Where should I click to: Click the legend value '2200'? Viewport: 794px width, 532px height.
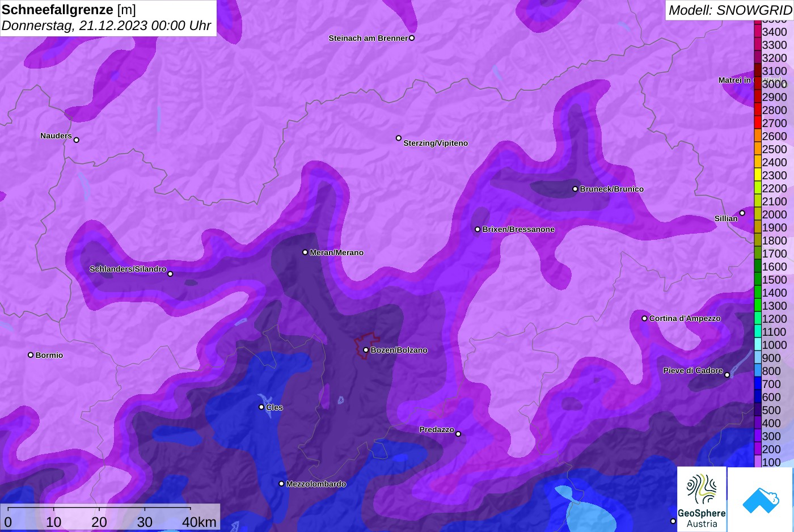coord(775,188)
